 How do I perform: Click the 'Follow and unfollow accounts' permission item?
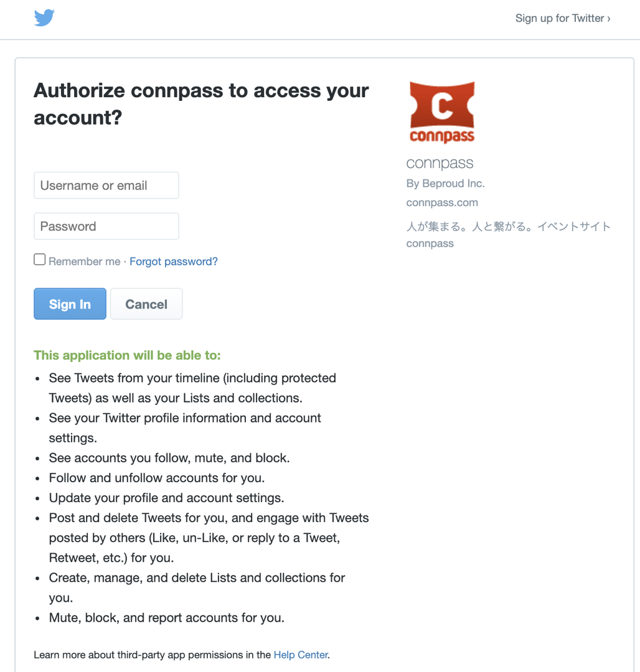(x=157, y=478)
